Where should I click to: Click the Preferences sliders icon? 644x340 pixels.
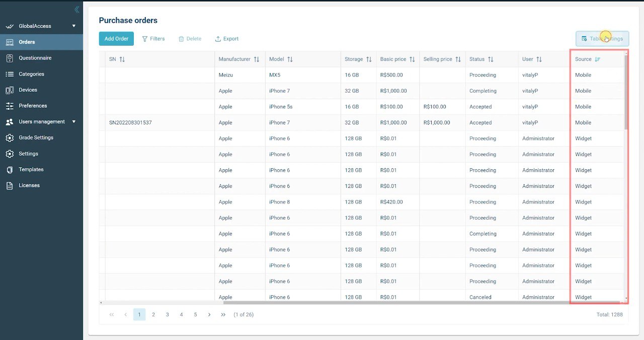click(10, 106)
